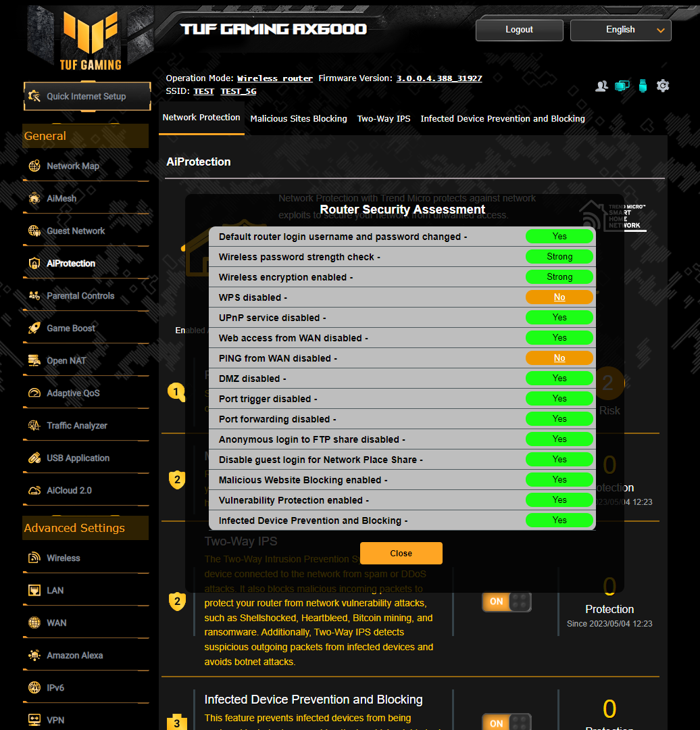Click the USB device status icon
The height and width of the screenshot is (730, 700).
coord(643,86)
